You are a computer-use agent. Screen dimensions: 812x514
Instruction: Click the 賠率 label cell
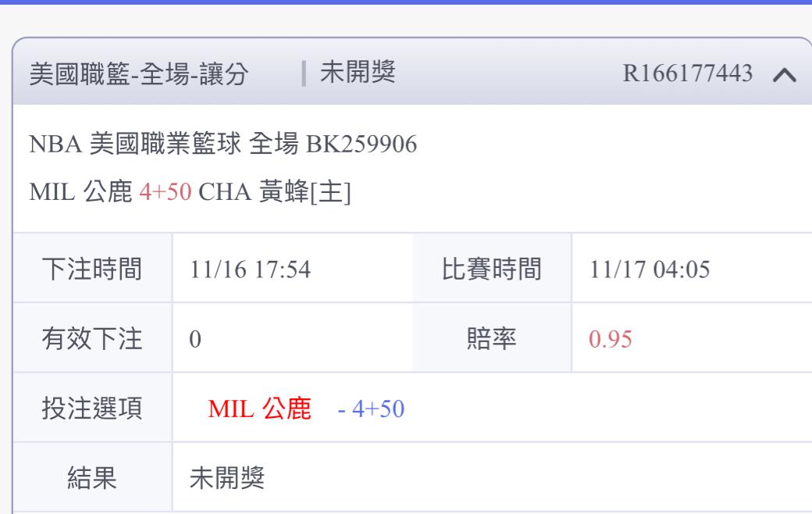[x=492, y=338]
